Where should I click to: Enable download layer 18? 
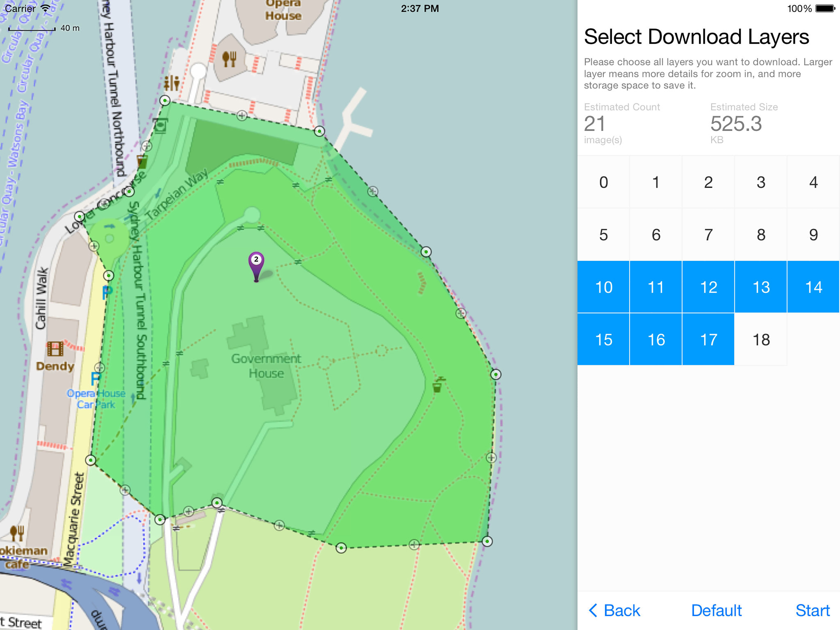[x=761, y=339]
